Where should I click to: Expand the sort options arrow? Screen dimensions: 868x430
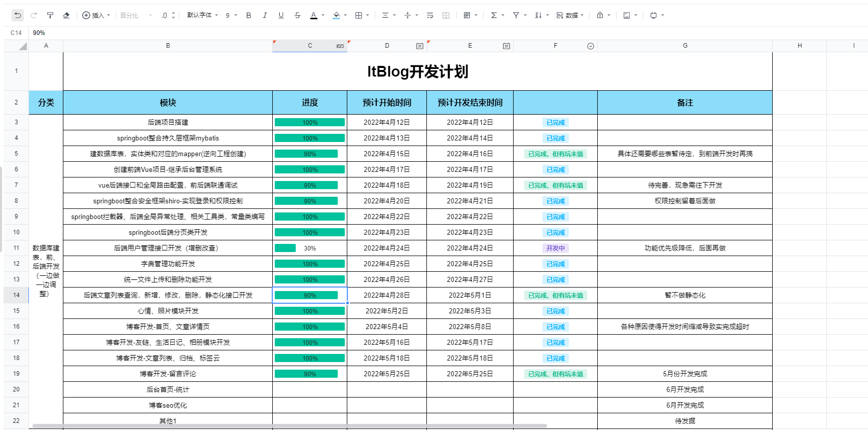coord(548,15)
